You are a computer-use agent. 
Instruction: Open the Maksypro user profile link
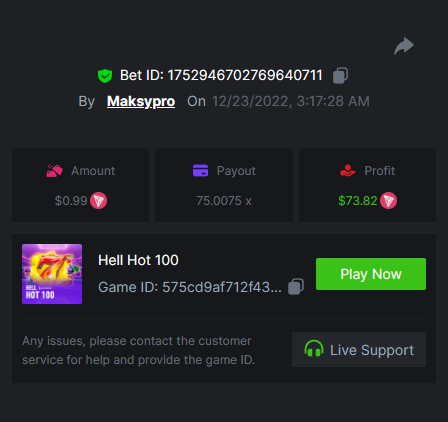point(141,101)
